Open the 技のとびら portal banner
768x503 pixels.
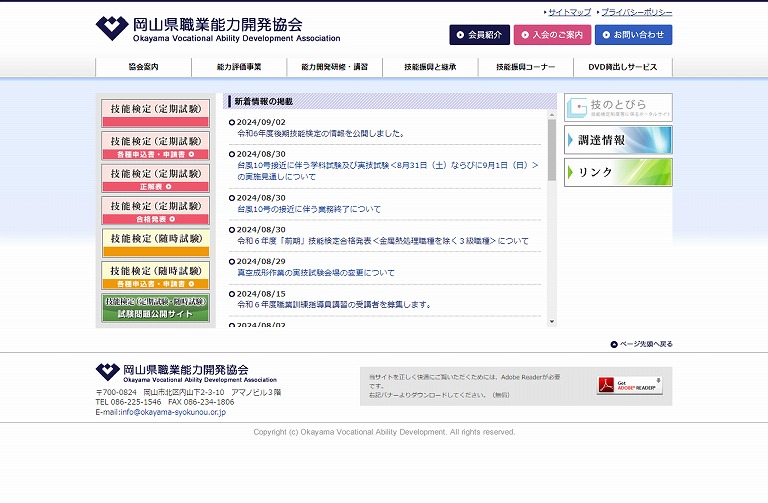click(x=617, y=107)
